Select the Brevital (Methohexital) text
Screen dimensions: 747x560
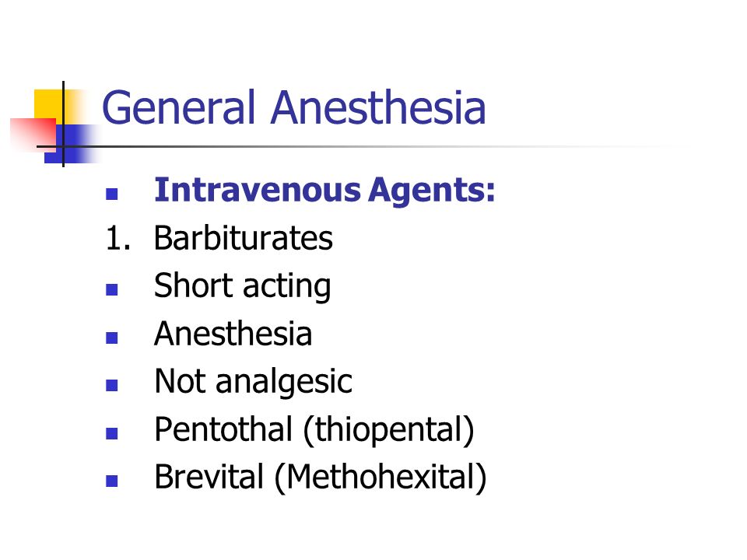[320, 478]
